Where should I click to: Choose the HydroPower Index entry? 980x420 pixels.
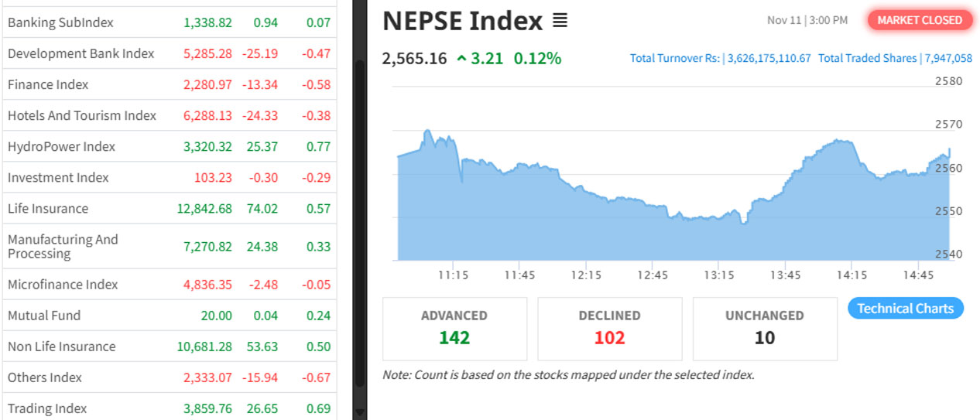coord(61,146)
